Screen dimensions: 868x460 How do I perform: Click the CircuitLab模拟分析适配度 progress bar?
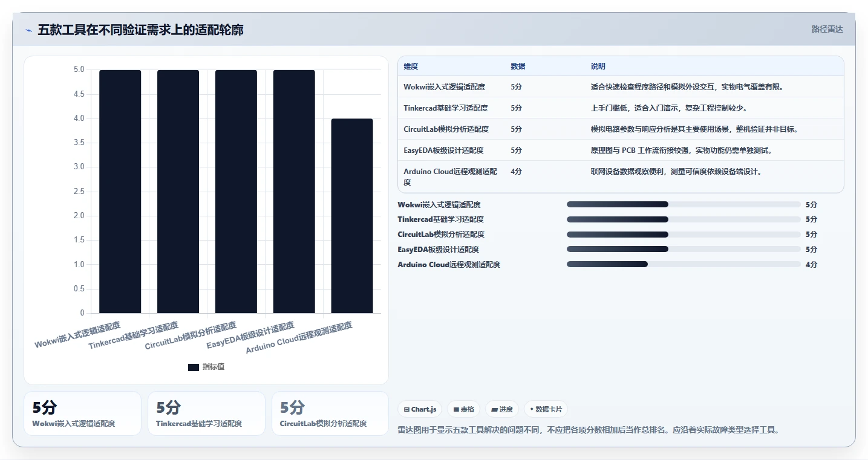(684, 235)
